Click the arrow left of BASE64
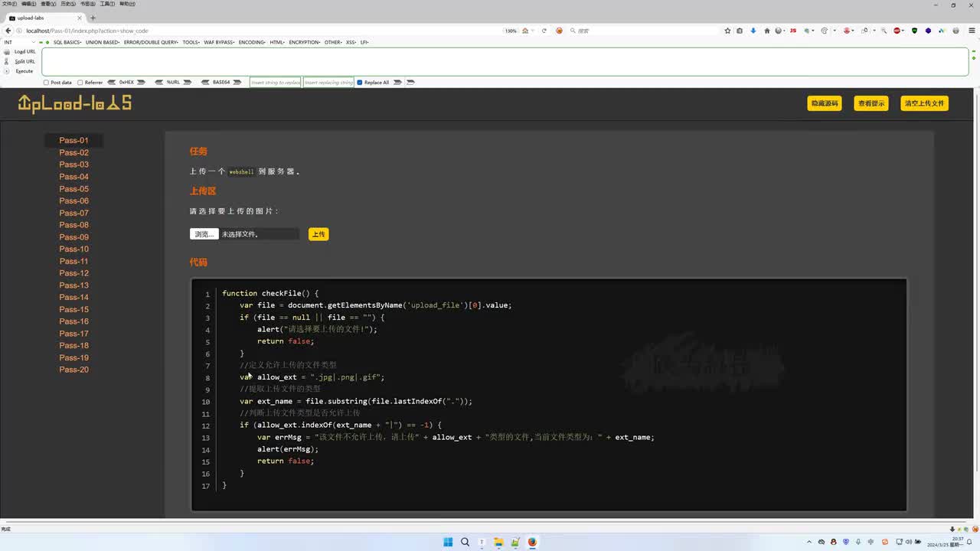Screen dimensions: 980x551 (204, 82)
